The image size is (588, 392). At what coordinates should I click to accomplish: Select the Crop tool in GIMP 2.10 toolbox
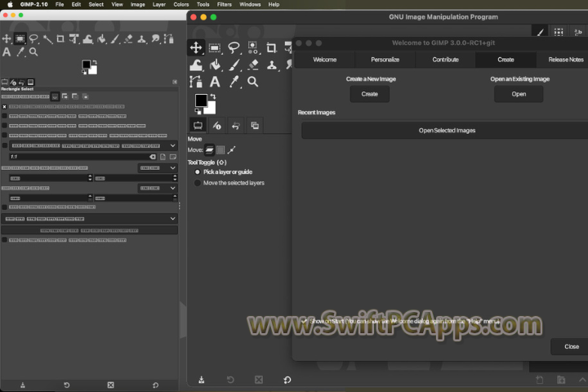pos(60,38)
